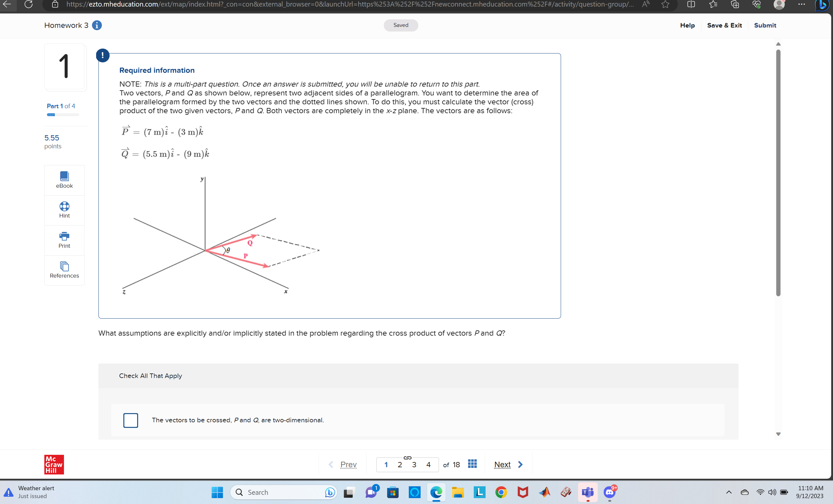
Task: Click the browser refresh icon
Action: click(x=29, y=4)
